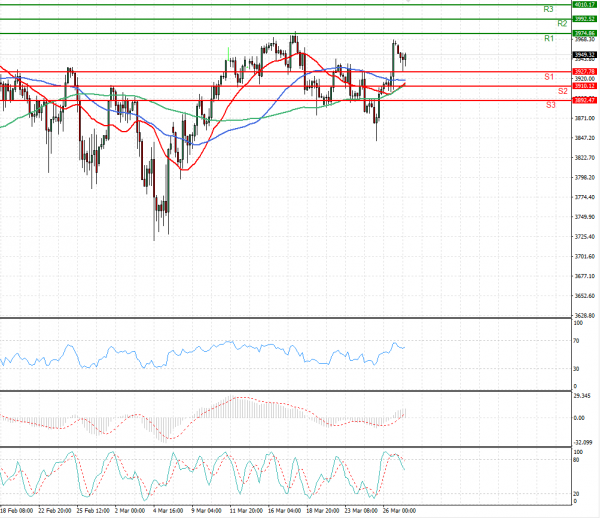Click the S3 support label

(550, 105)
